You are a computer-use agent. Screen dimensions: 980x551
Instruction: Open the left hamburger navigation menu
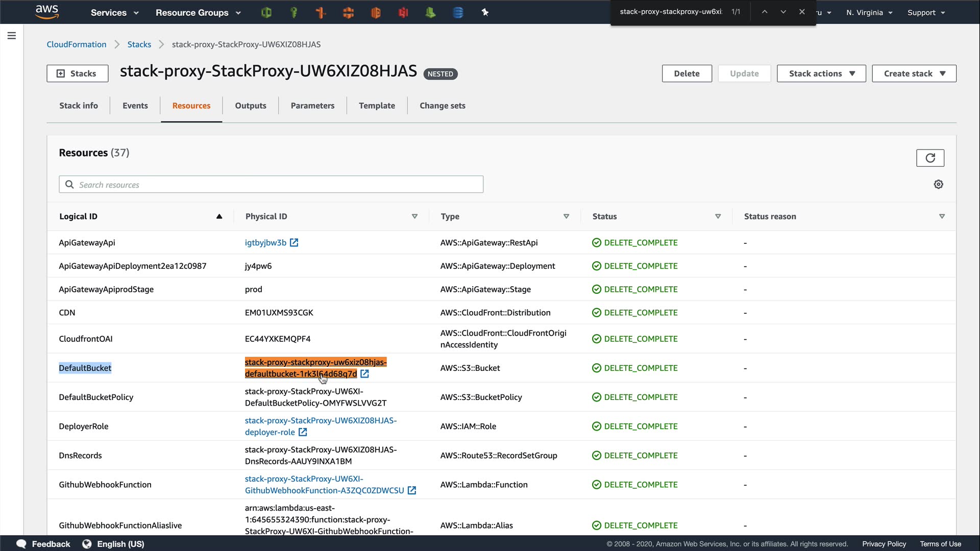pos(12,36)
